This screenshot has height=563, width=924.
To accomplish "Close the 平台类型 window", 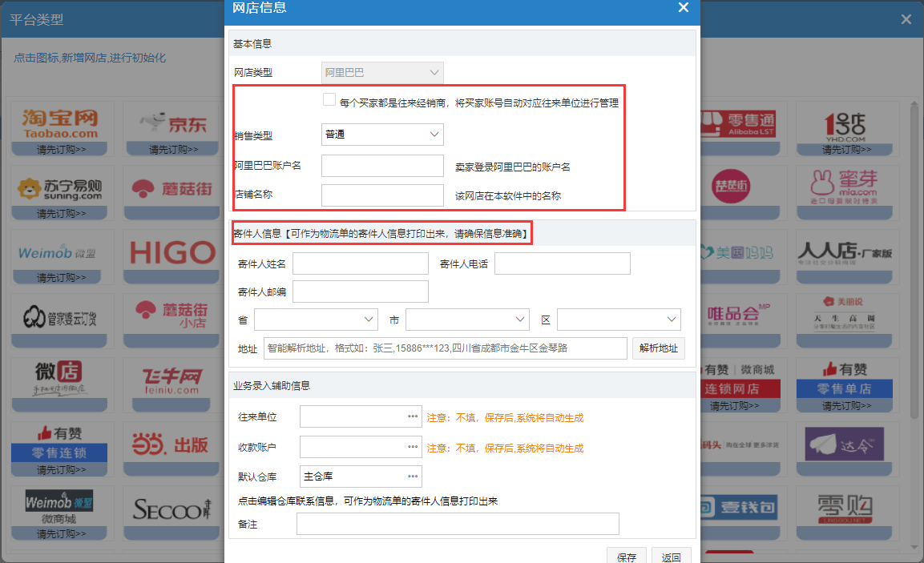I will tap(906, 19).
